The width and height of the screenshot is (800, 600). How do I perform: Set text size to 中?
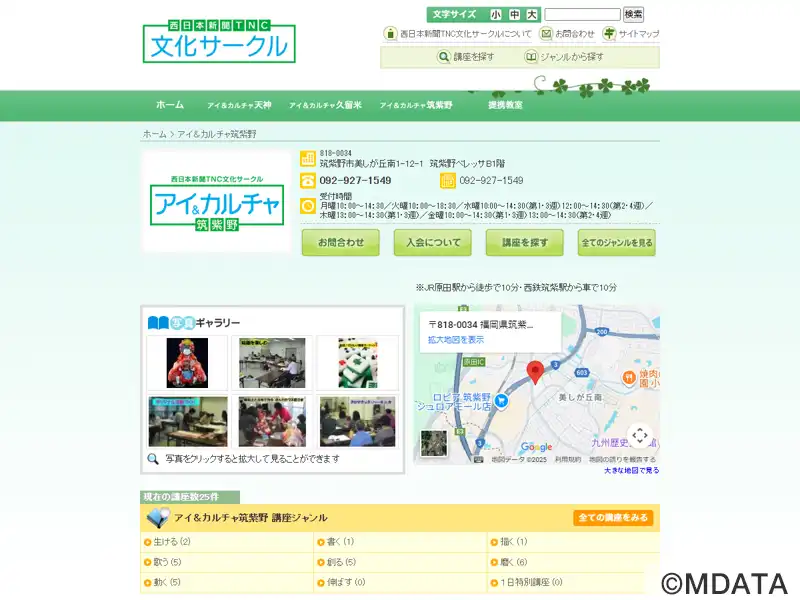pos(514,15)
